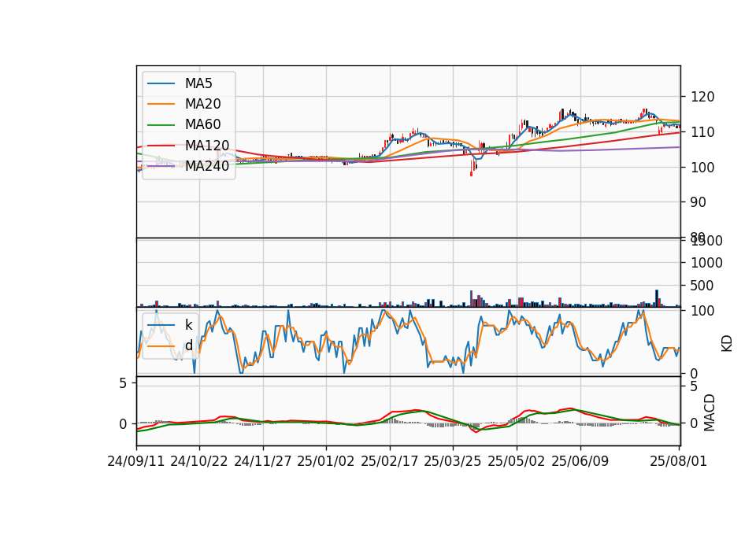Screen dimensions: 756x543
Task: Click the blue MA5 legend line sample
Action: (x=161, y=83)
